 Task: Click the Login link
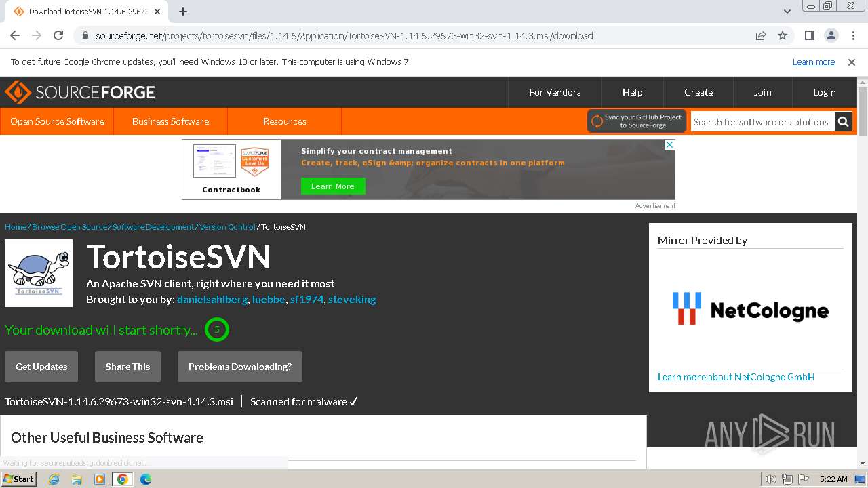pos(825,92)
